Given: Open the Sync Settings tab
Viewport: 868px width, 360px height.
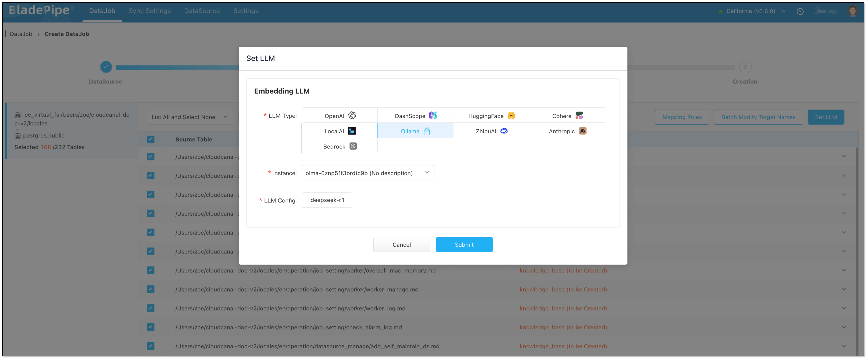Looking at the screenshot, I should 149,11.
